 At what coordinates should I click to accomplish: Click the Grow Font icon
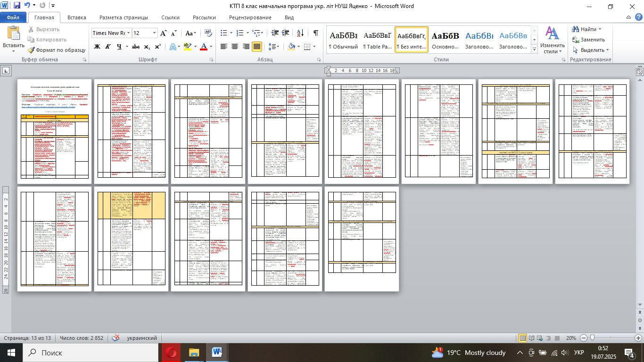163,33
